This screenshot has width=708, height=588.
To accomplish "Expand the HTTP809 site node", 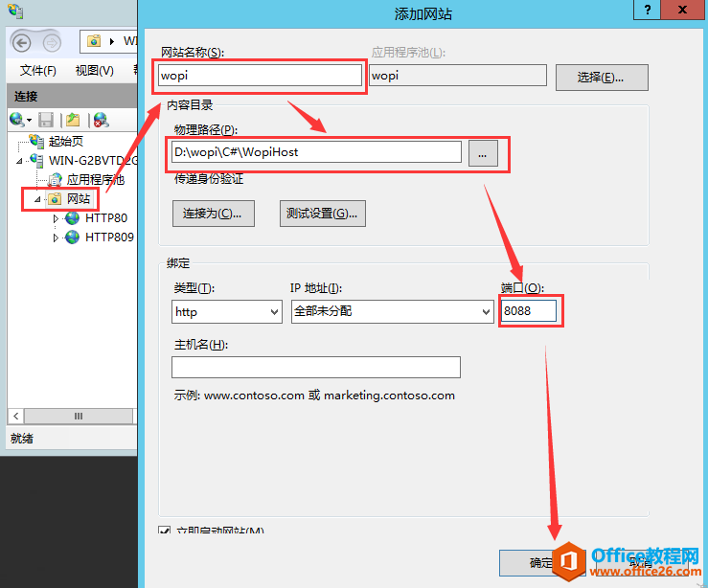I will click(56, 237).
